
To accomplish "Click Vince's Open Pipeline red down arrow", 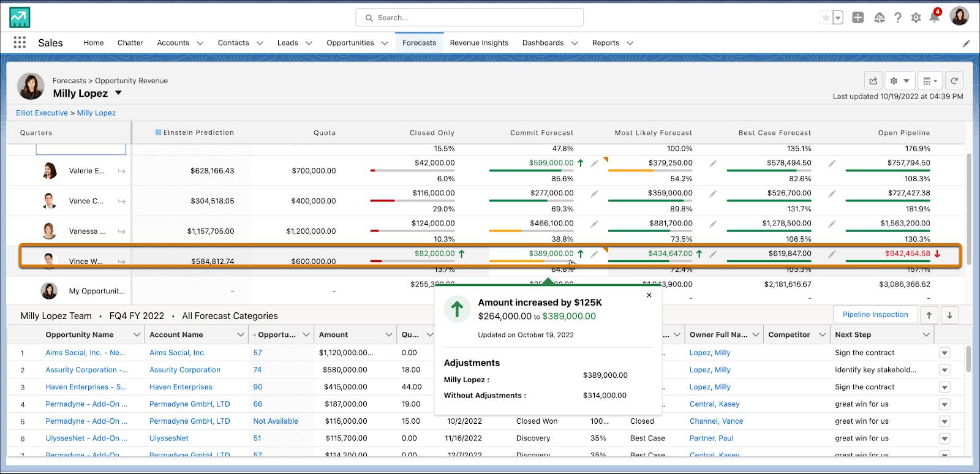I will (x=937, y=254).
